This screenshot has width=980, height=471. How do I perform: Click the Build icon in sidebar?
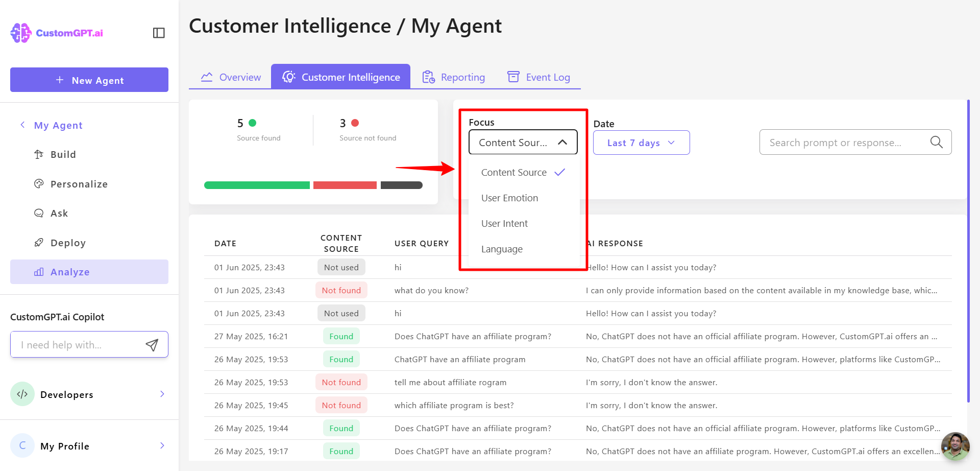(x=39, y=154)
